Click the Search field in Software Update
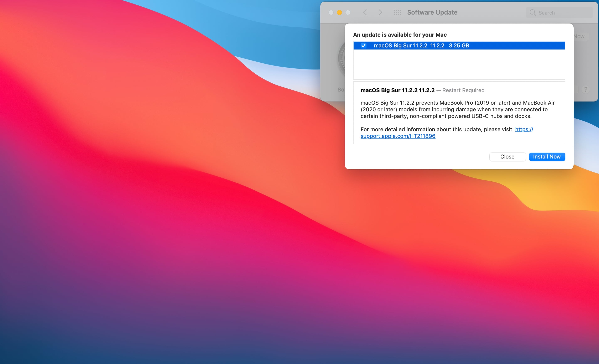Screen dimensions: 599x364 [x=559, y=13]
